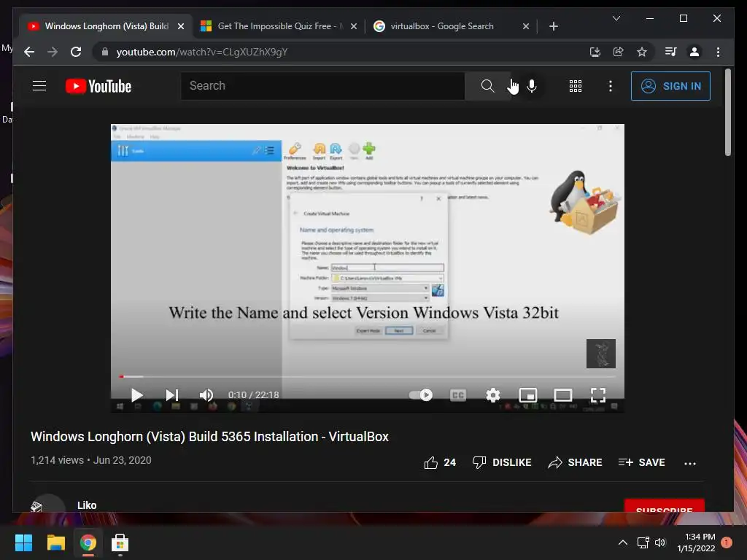Show hidden system tray icons
This screenshot has height=560, width=747.
pyautogui.click(x=623, y=542)
